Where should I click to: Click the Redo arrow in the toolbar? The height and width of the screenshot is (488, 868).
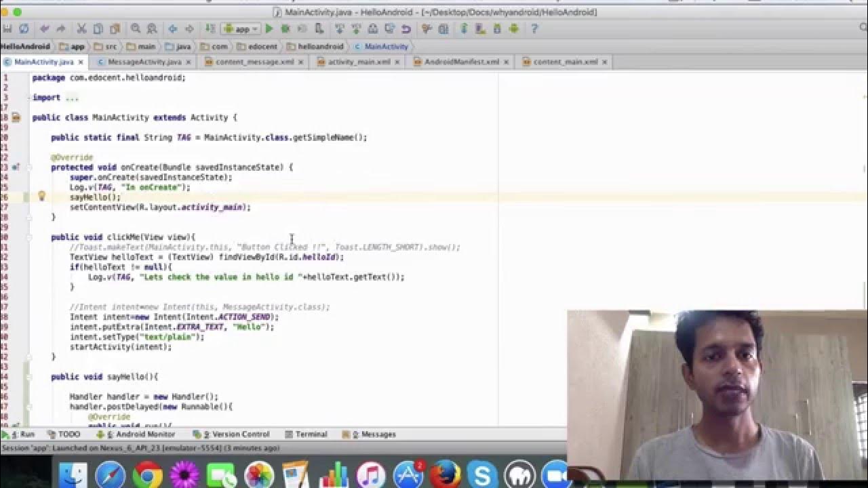[x=61, y=29]
